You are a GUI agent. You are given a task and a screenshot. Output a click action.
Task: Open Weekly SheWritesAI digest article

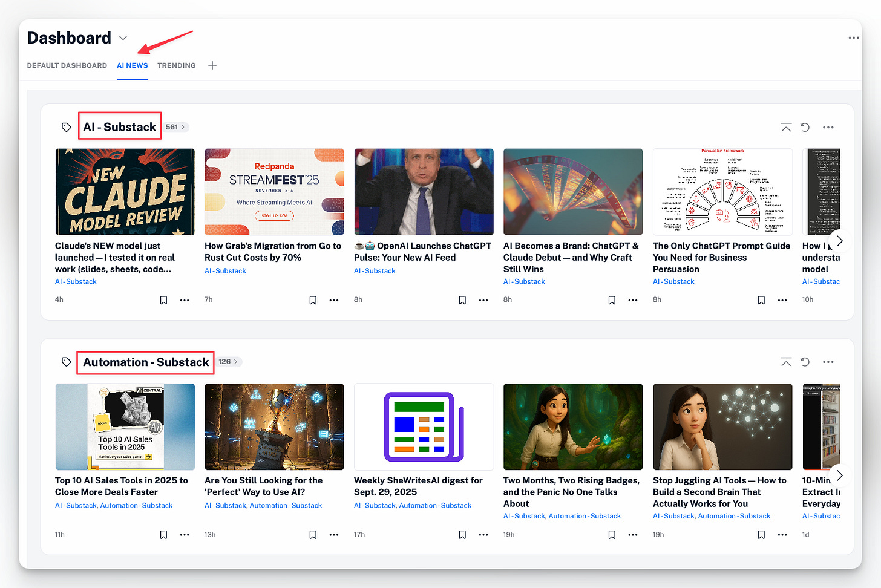[x=418, y=486]
